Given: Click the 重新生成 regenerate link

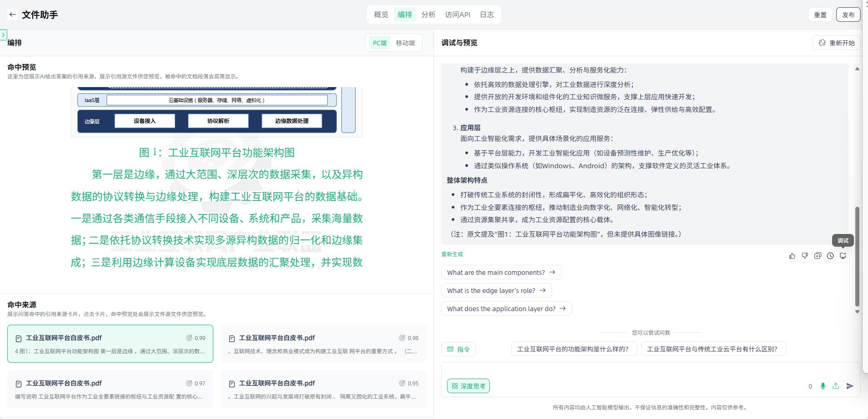Looking at the screenshot, I should [x=452, y=254].
